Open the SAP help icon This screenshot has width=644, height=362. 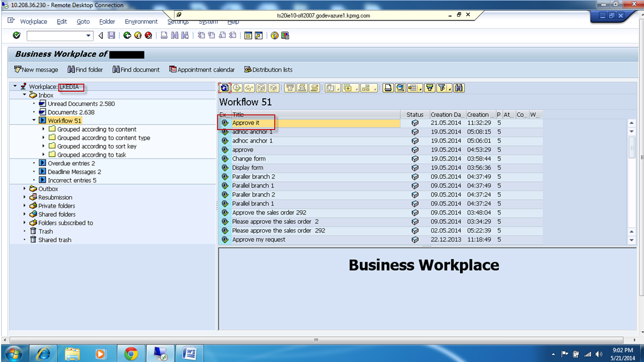click(x=275, y=36)
